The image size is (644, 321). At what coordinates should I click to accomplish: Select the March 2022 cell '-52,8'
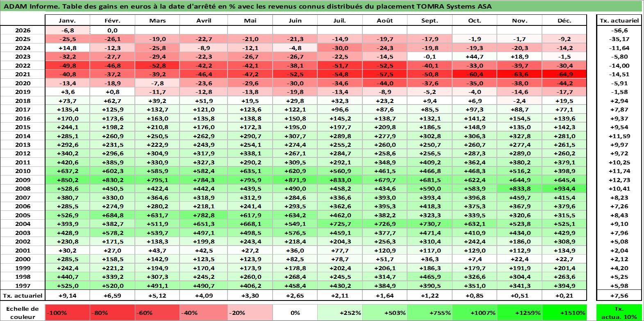157,66
